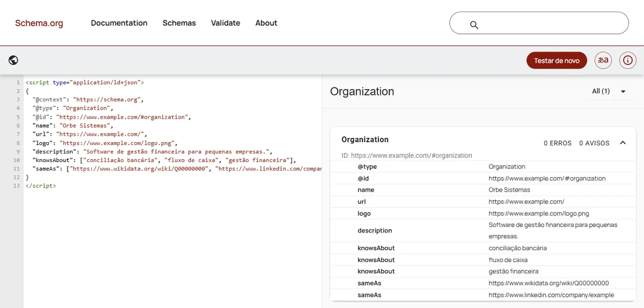Click the linkedin.com sameAs value

point(551,295)
